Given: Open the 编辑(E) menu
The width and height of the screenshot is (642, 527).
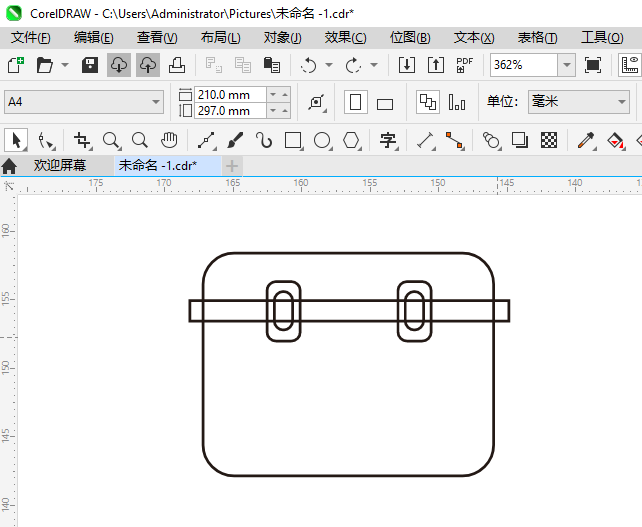Looking at the screenshot, I should [x=93, y=38].
